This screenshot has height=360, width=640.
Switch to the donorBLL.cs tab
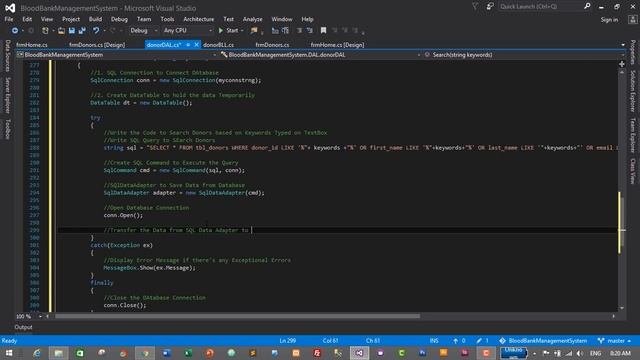click(x=218, y=45)
